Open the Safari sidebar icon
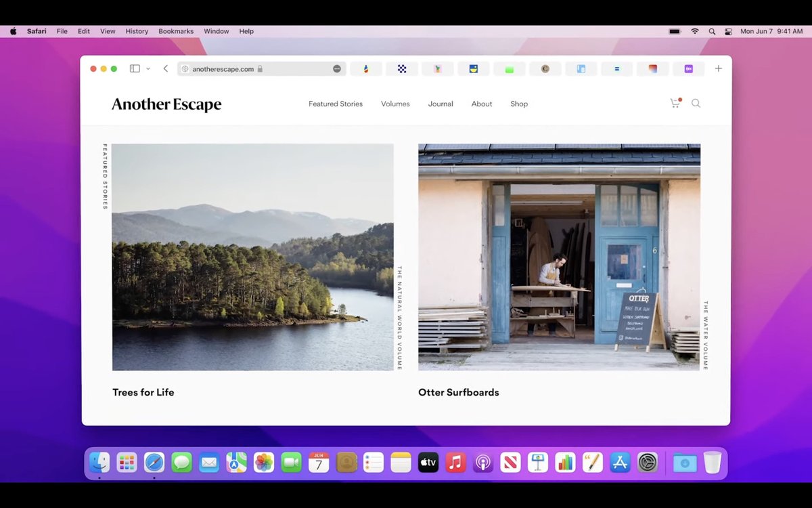Screen dimensions: 812x508 (134, 68)
